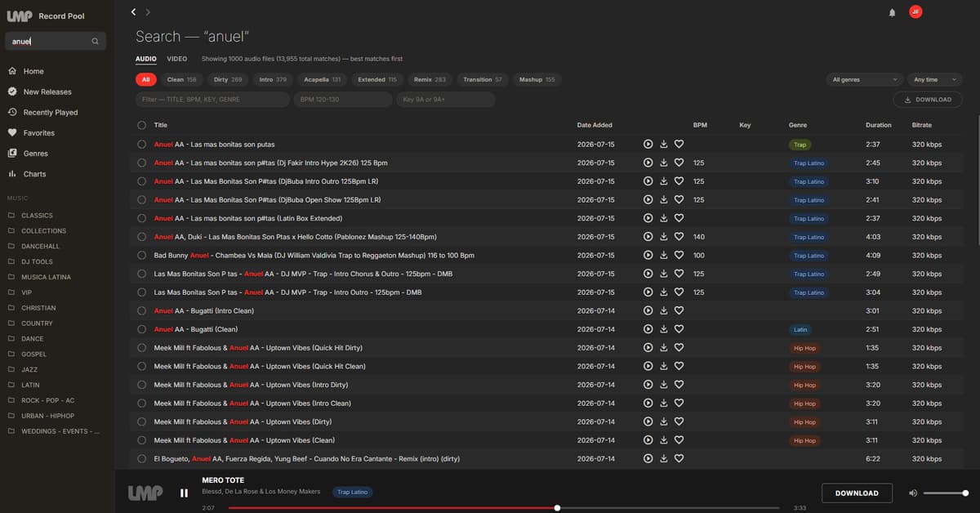Adjust the volume slider
Screen dimensions: 980x513
click(x=946, y=493)
